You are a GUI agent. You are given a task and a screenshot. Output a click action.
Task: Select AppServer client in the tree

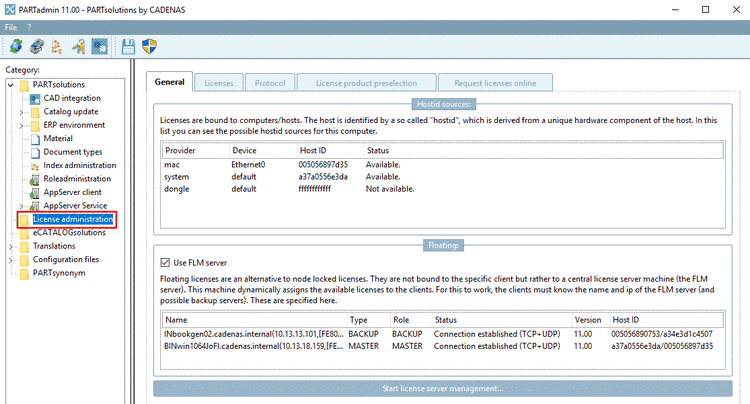72,192
